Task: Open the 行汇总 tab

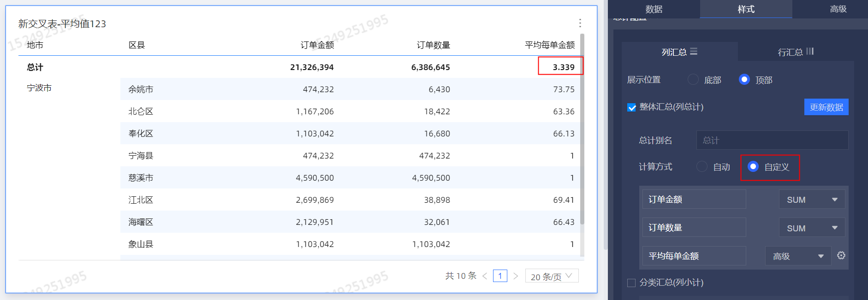Action: [x=796, y=52]
